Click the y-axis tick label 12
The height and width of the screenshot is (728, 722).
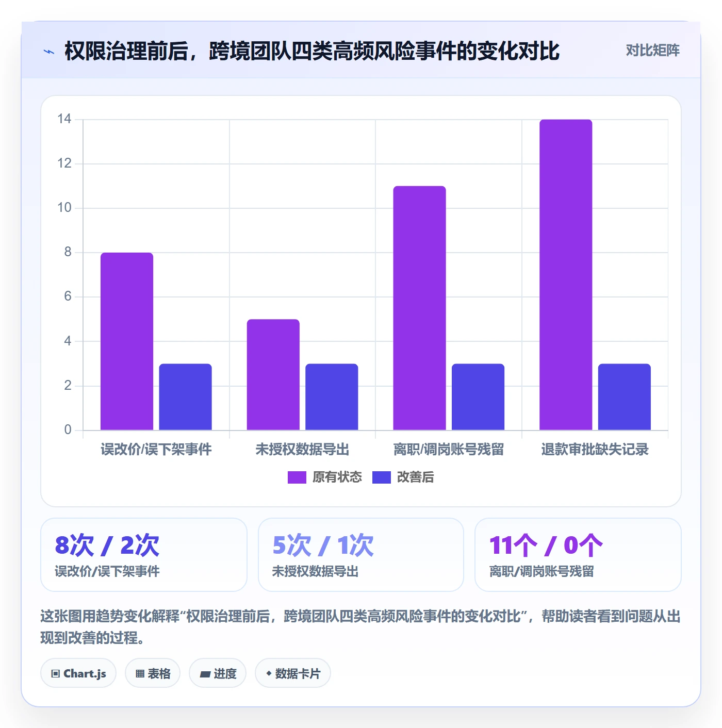(64, 163)
